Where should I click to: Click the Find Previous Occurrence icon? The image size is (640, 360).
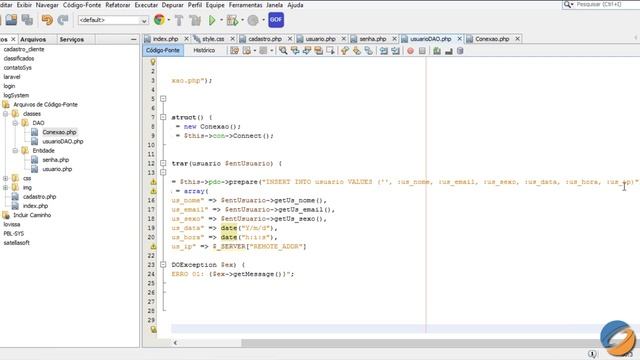(295, 51)
